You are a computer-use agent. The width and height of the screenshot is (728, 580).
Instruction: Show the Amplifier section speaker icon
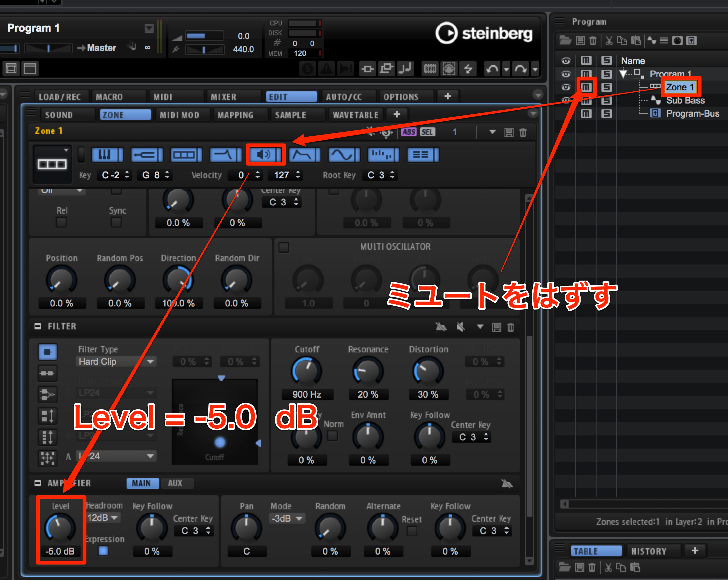(265, 155)
